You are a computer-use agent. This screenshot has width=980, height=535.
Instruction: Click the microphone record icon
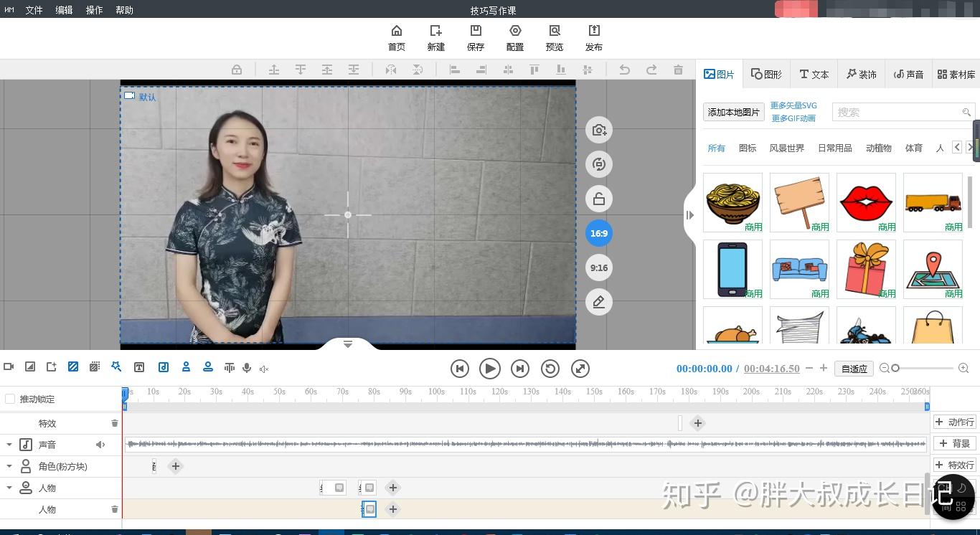(247, 368)
